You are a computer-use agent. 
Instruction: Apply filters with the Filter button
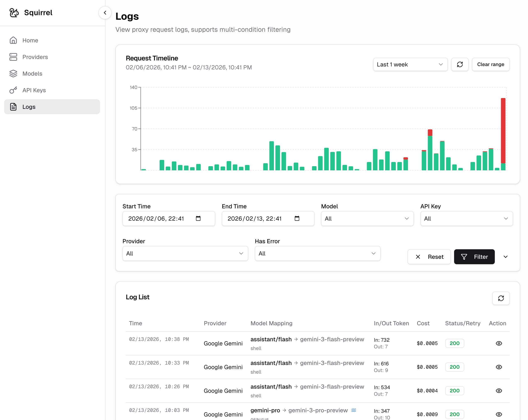point(474,257)
